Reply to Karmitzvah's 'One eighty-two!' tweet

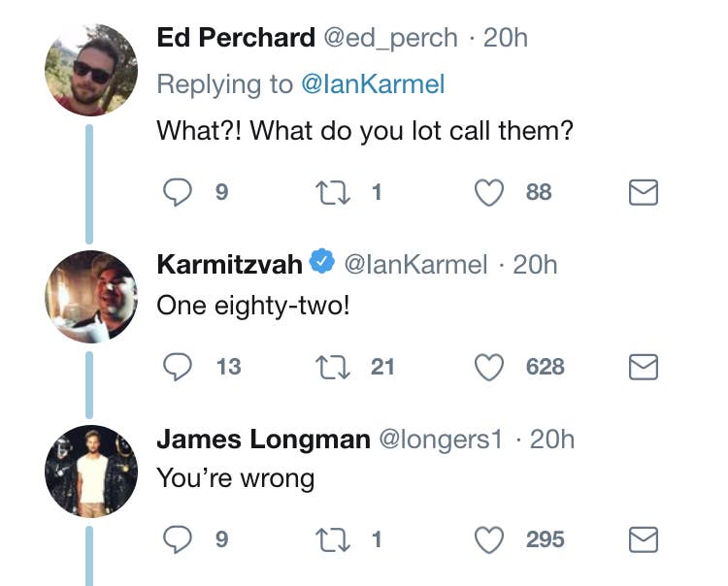(175, 367)
